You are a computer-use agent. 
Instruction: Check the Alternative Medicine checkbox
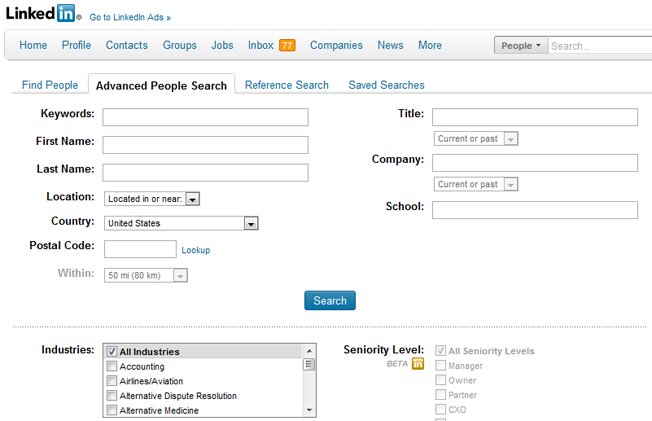(111, 410)
